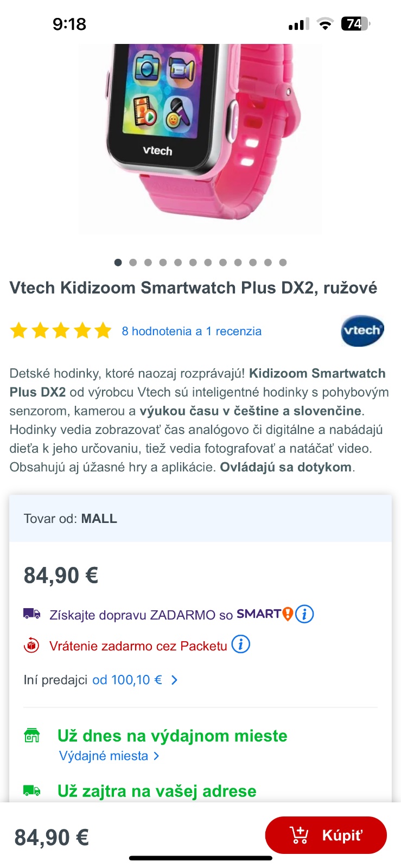This screenshot has height=868, width=401.
Task: Tap the pink smartwatch product image
Action: pos(200,136)
